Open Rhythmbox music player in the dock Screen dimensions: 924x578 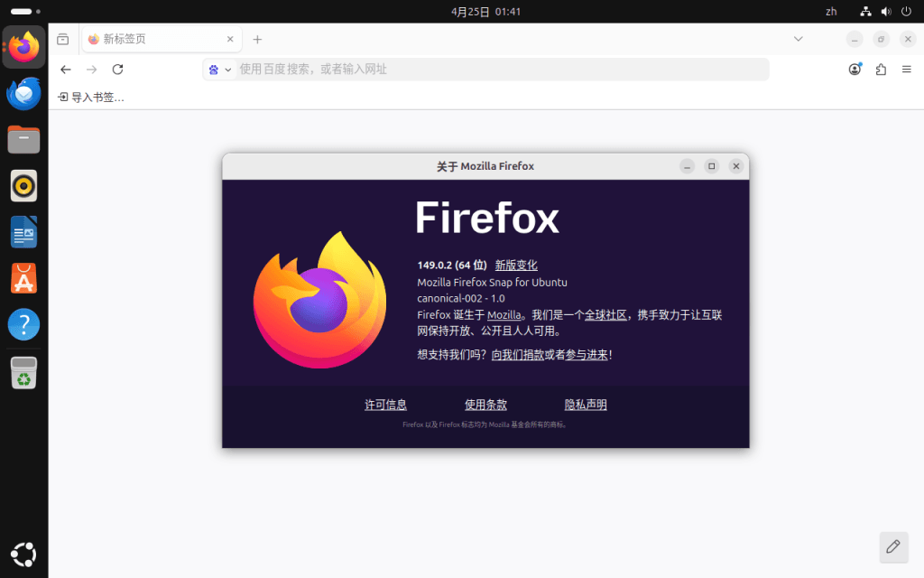24,186
